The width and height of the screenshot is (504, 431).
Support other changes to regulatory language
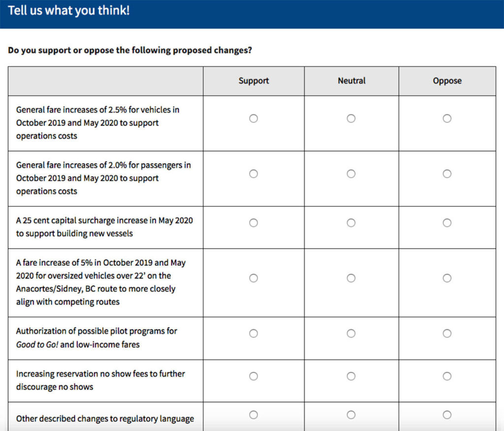point(253,415)
